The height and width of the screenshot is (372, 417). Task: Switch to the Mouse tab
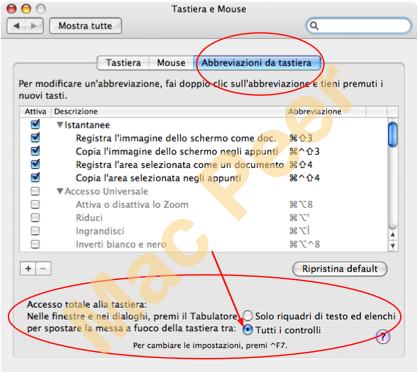171,63
